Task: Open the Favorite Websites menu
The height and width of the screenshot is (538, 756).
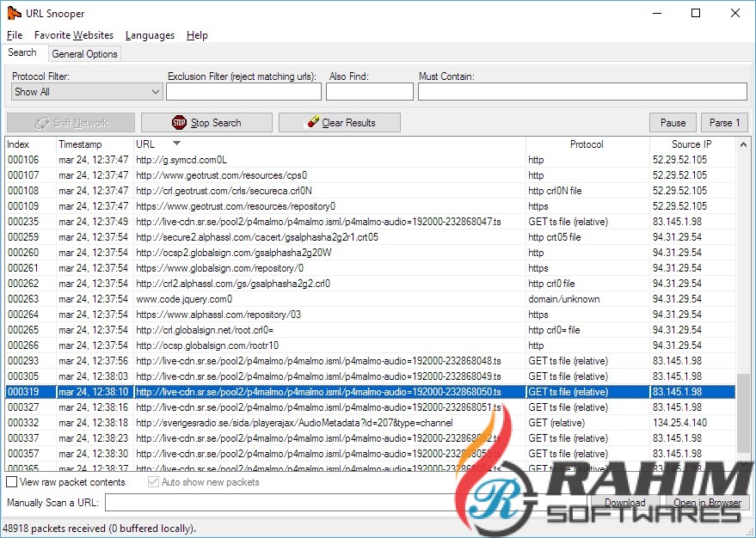Action: (x=74, y=35)
